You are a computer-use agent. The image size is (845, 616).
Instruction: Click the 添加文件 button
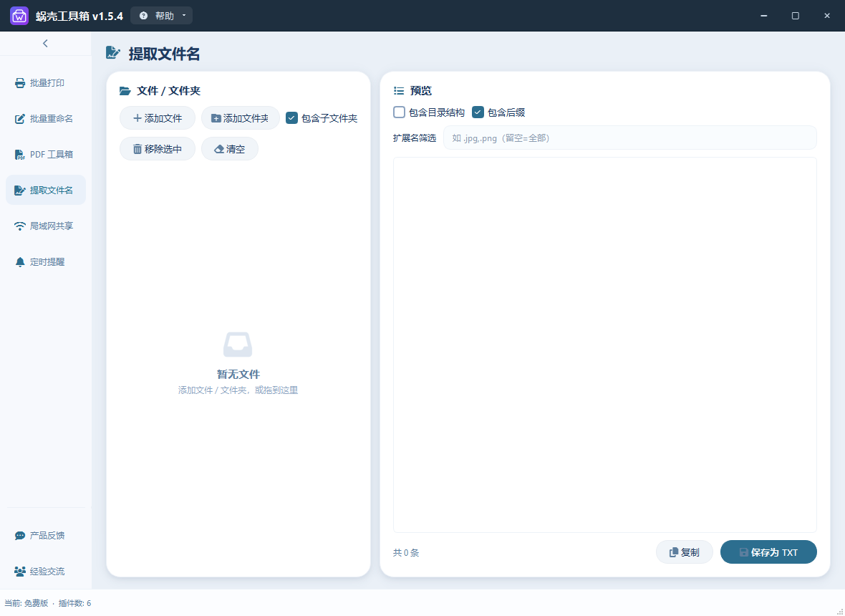pos(158,118)
